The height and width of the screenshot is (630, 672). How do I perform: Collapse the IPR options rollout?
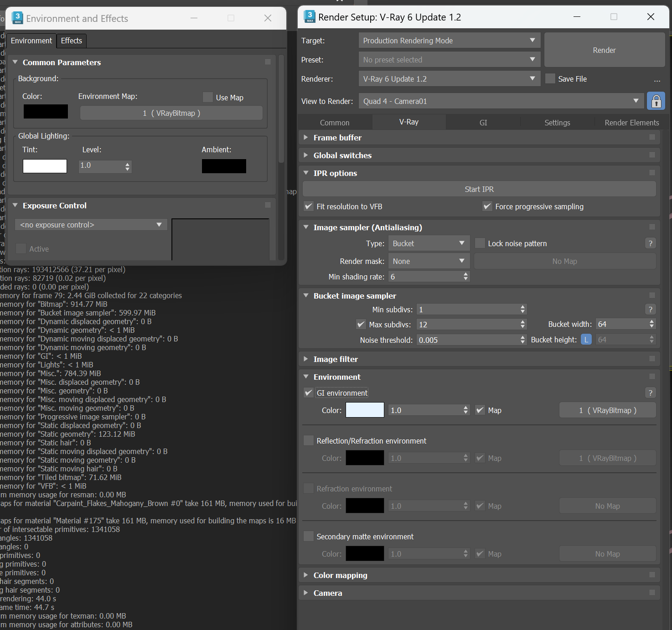pyautogui.click(x=306, y=173)
